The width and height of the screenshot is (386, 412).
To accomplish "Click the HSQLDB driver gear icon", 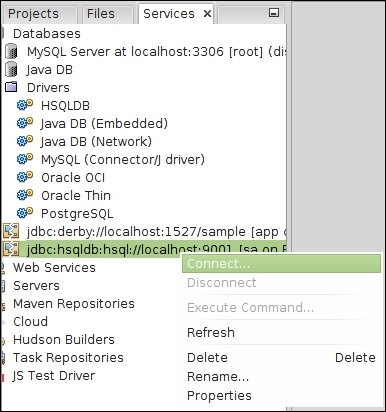I will coord(25,105).
